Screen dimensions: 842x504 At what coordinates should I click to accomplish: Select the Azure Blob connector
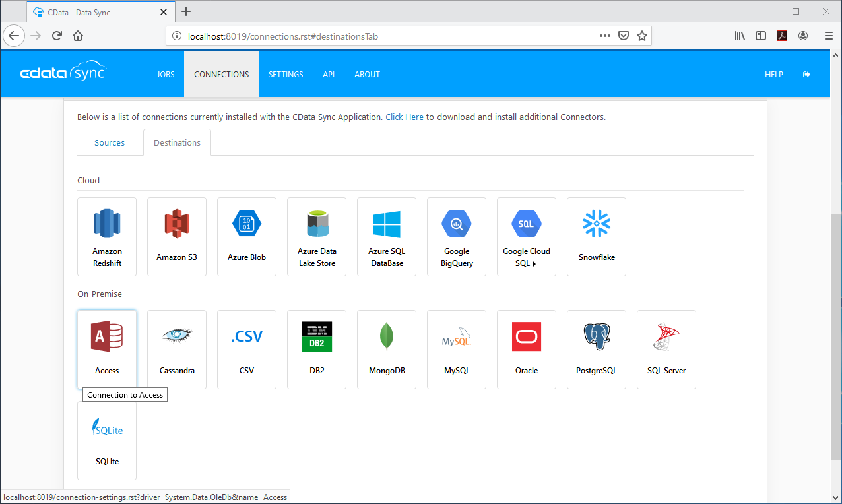[x=247, y=236]
